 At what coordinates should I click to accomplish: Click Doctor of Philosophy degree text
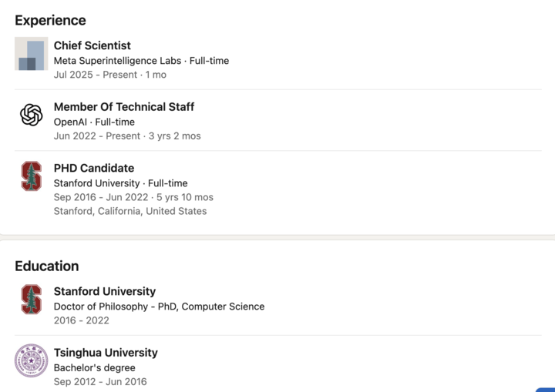coord(159,307)
